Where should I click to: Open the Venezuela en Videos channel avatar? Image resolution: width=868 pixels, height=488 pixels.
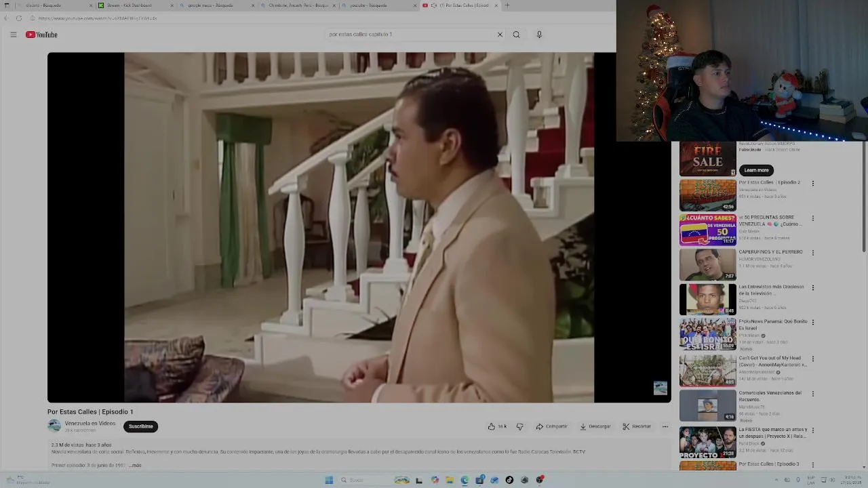point(54,426)
